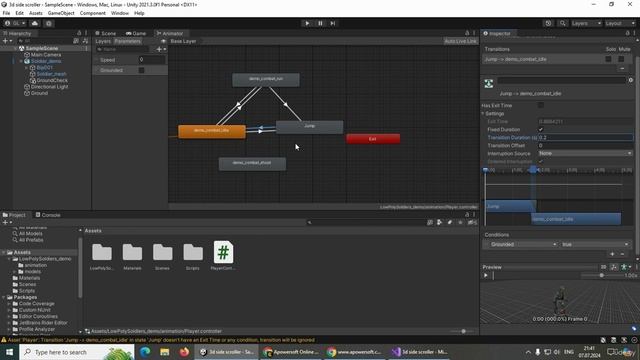Viewport: 640px width, 360px height.
Task: Open the Window menu
Action: coord(120,13)
